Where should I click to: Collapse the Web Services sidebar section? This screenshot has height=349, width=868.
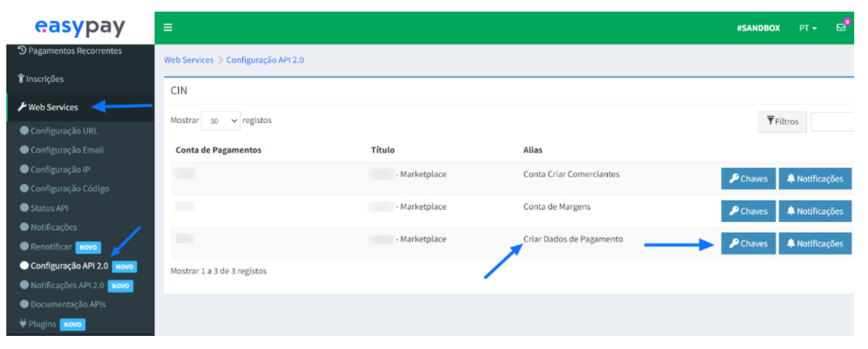coord(53,107)
